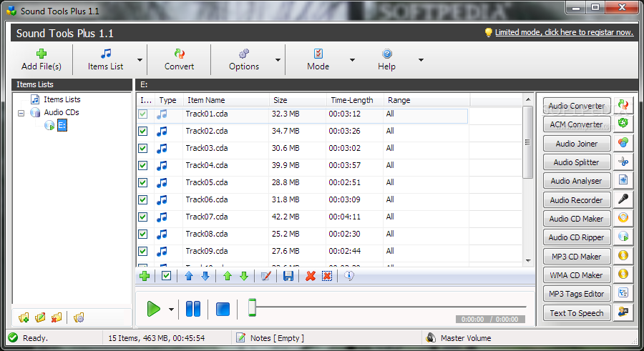Click the Audio CD Ripper button
Screen dimensions: 644x351
click(577, 237)
